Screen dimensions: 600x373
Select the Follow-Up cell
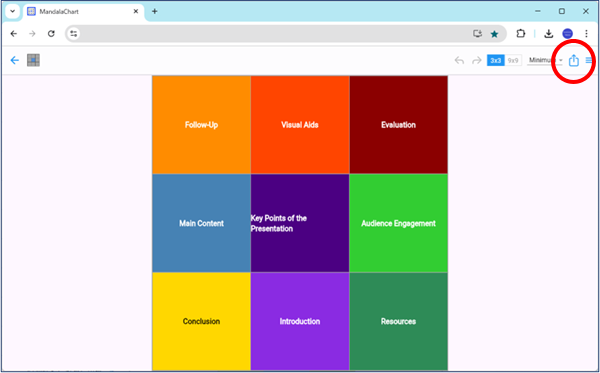[201, 125]
